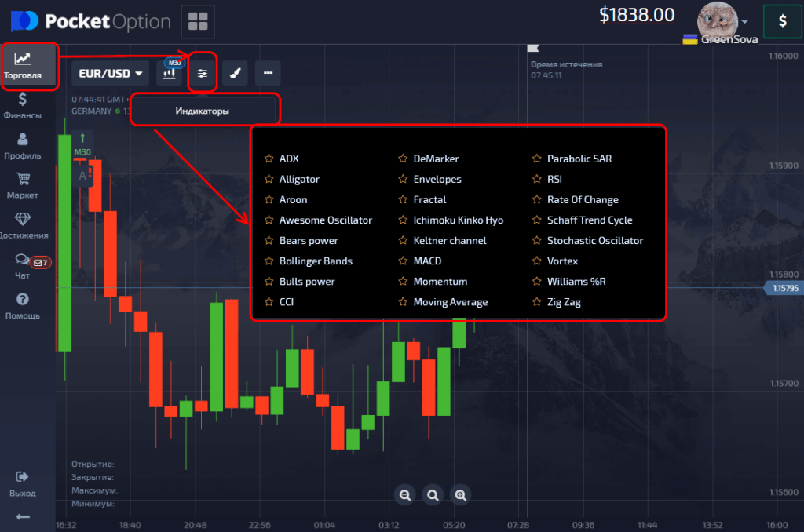Screen dimensions: 804x532
Task: Select the Parabolic SAR indicator
Action: point(579,159)
